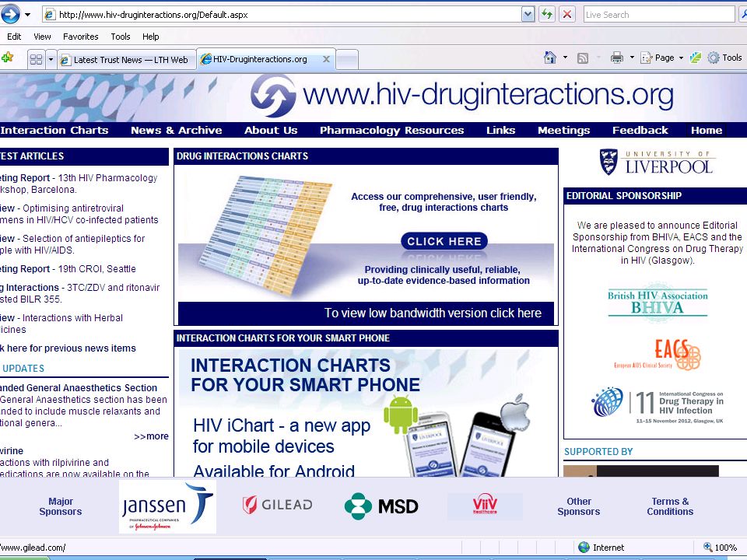Open Interaction Charts navigation item
This screenshot has height=560, width=747.
[54, 130]
